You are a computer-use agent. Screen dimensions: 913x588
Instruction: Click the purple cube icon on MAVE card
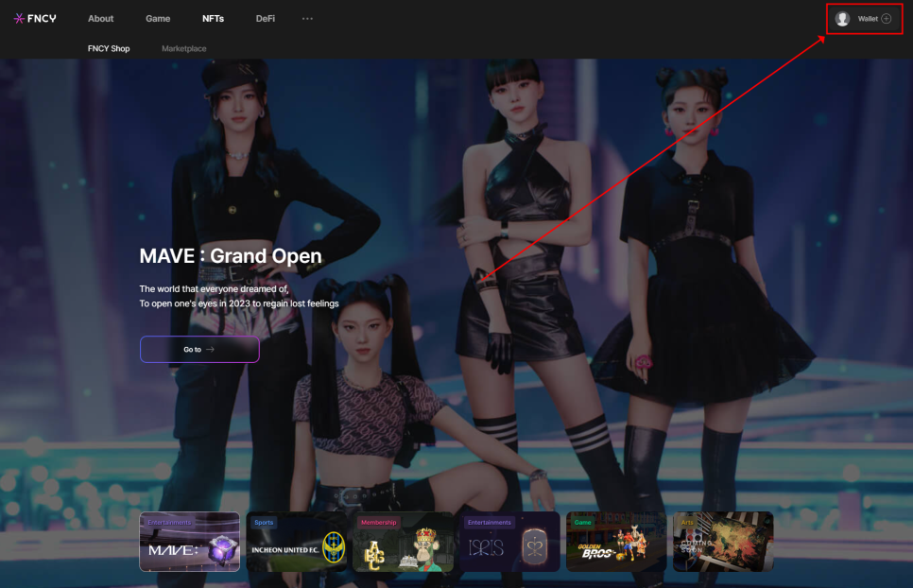(224, 549)
